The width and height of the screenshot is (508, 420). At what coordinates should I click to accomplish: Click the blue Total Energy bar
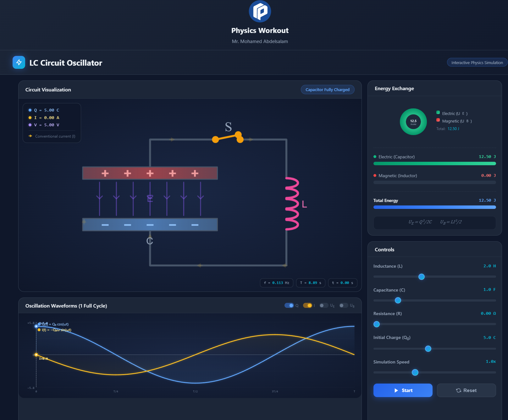pyautogui.click(x=434, y=207)
